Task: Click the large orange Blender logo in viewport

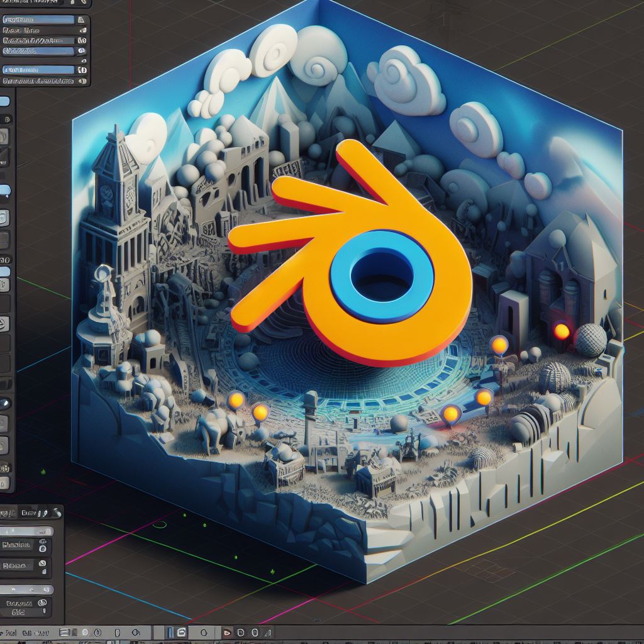Action: point(355,263)
